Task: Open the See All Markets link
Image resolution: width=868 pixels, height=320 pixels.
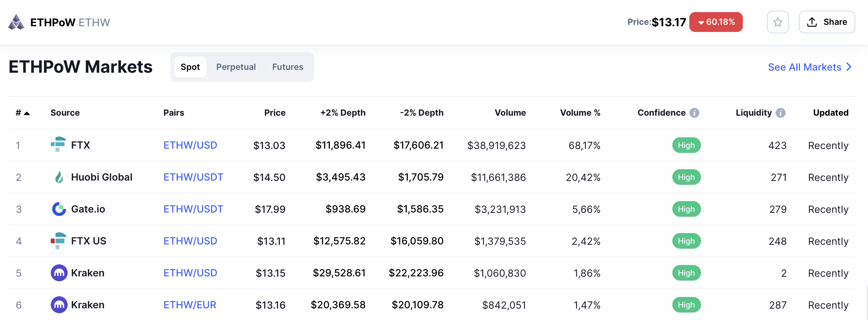Action: pyautogui.click(x=809, y=67)
